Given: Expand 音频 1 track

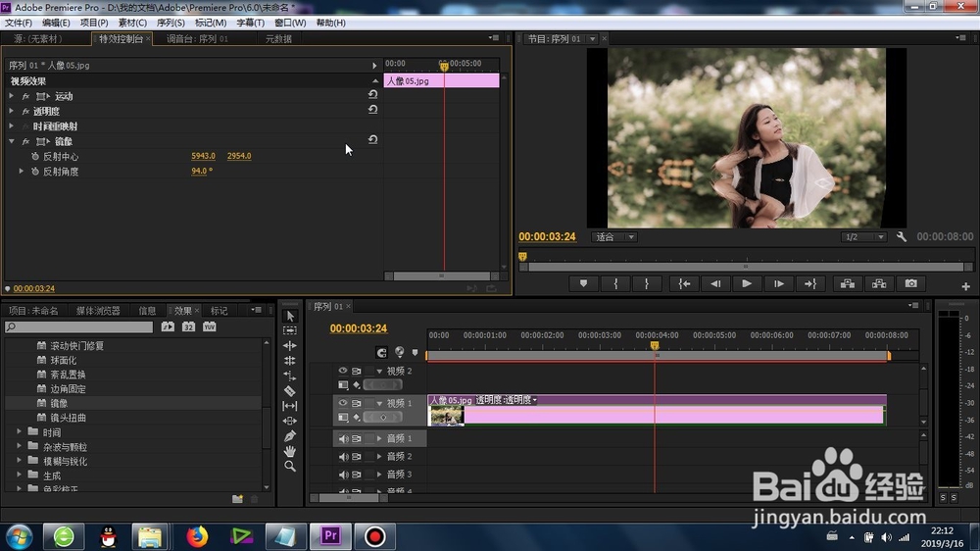Looking at the screenshot, I should point(378,438).
